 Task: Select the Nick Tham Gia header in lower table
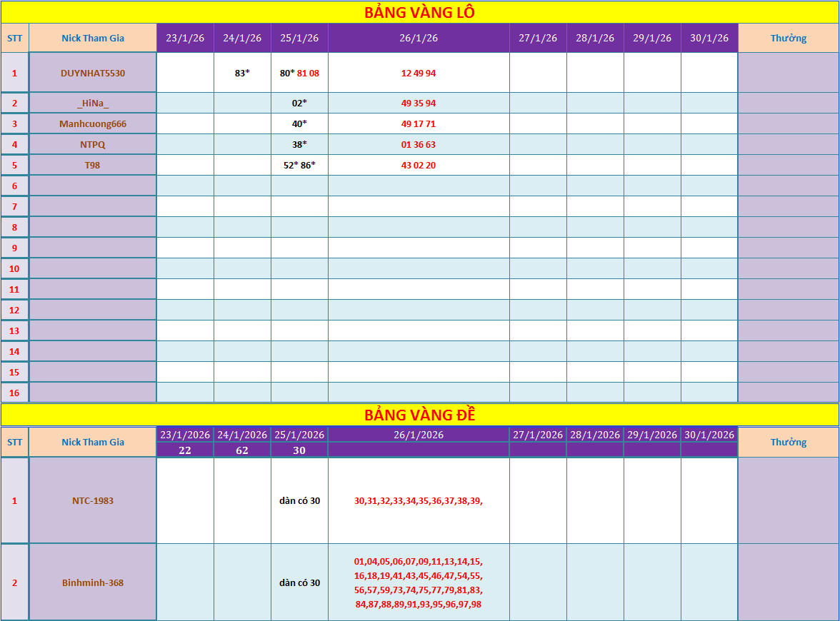[93, 443]
